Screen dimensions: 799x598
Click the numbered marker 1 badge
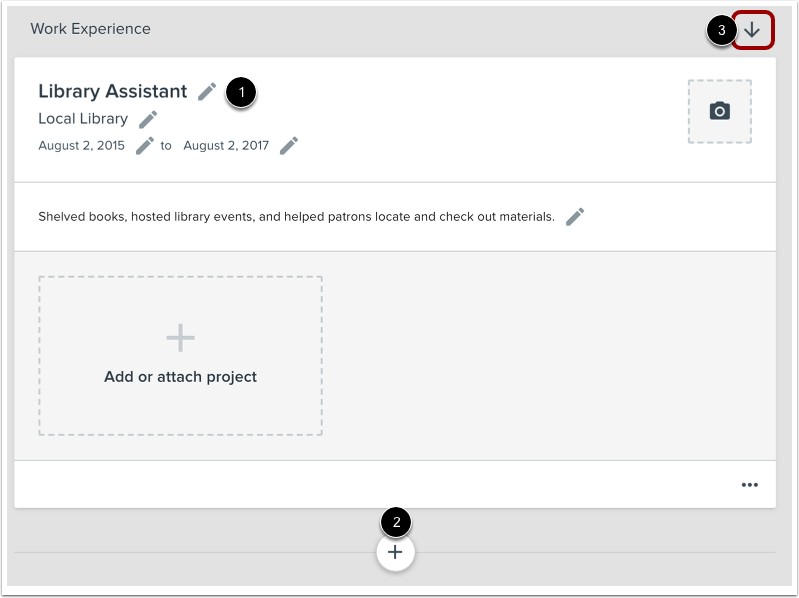[x=241, y=92]
